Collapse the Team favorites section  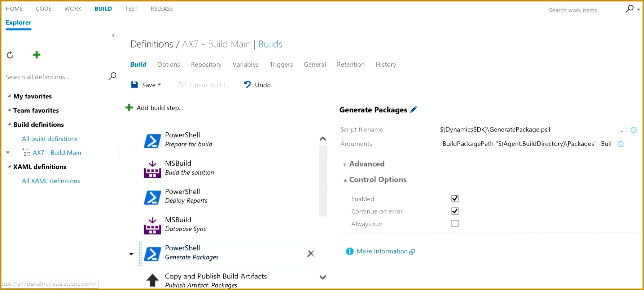point(9,110)
